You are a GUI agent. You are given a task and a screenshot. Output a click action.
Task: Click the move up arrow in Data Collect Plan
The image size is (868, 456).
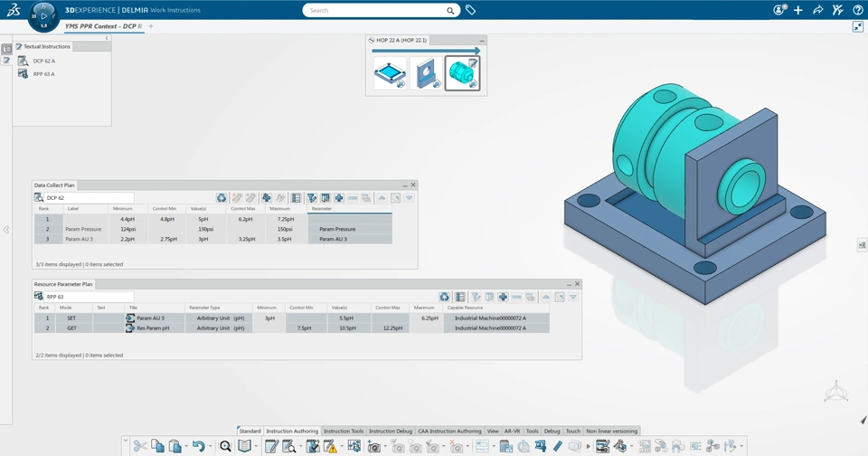pos(382,198)
